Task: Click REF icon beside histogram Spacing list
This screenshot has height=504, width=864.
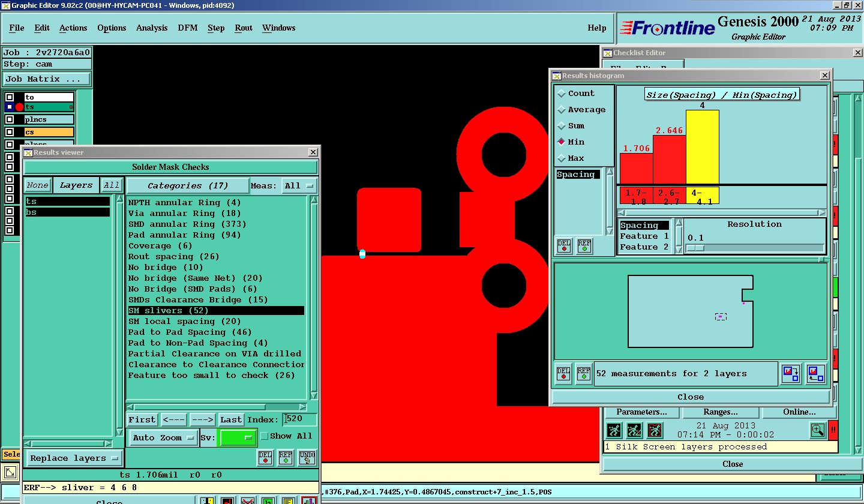Action: (584, 246)
